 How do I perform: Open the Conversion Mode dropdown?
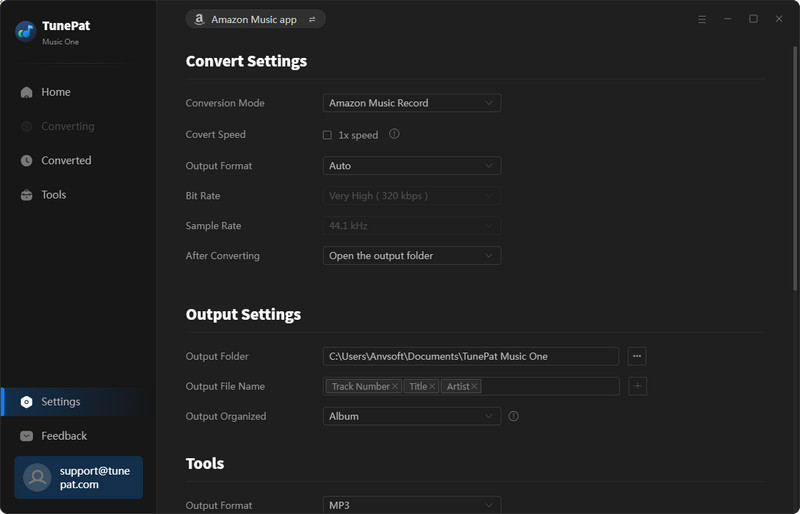point(412,103)
